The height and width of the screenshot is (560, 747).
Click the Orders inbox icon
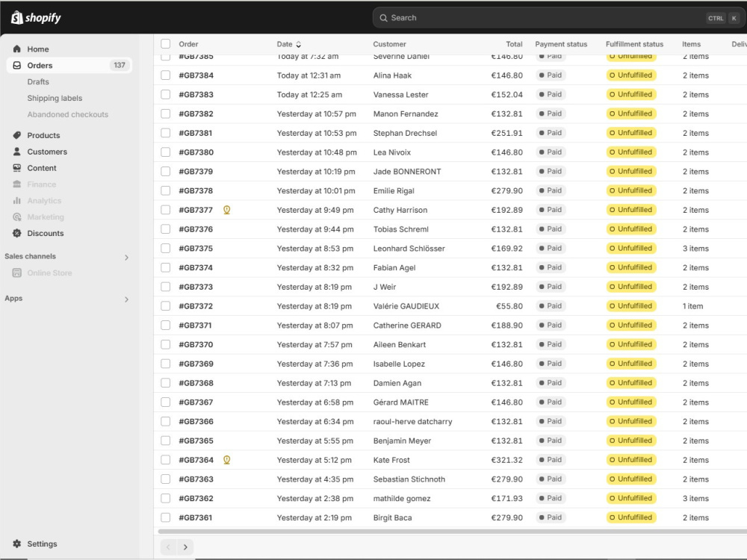[16, 65]
